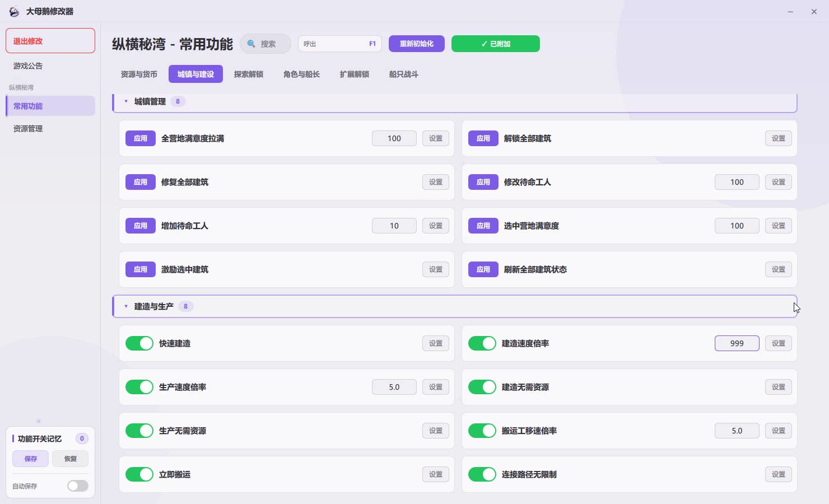Click the 功能开关记忆 count badge

coord(82,438)
